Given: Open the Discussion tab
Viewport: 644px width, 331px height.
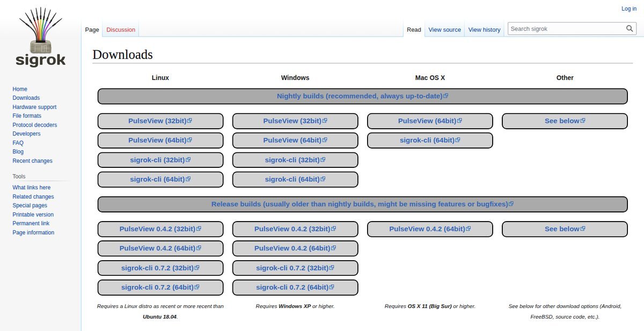Looking at the screenshot, I should [121, 30].
